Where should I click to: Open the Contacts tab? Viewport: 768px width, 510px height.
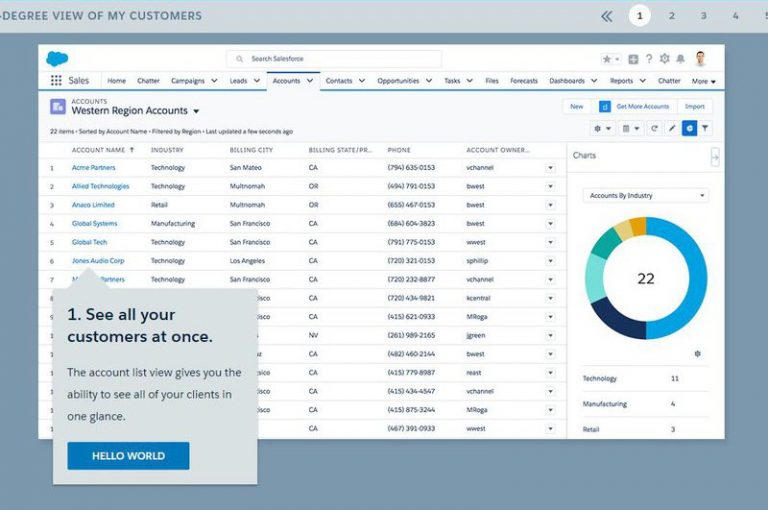tap(339, 81)
